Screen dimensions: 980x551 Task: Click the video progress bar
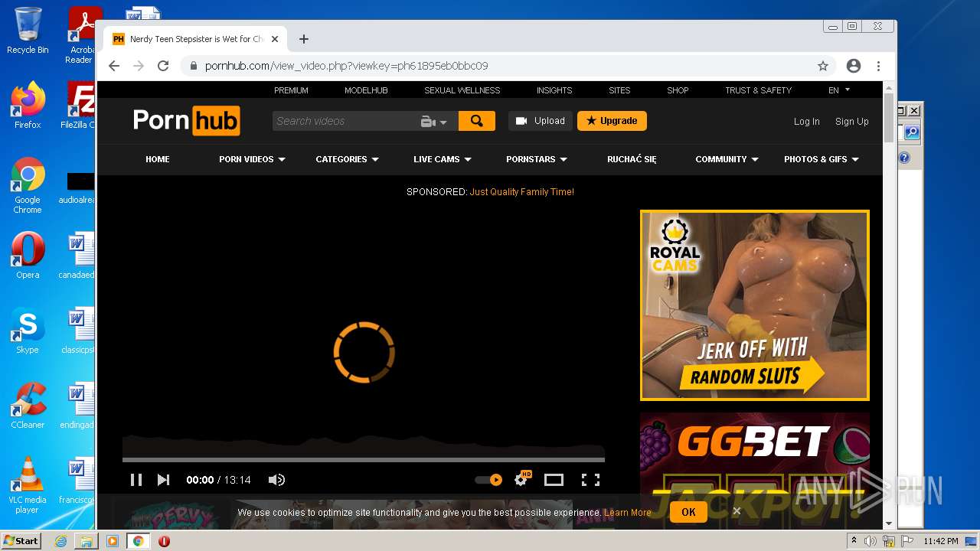(x=364, y=460)
